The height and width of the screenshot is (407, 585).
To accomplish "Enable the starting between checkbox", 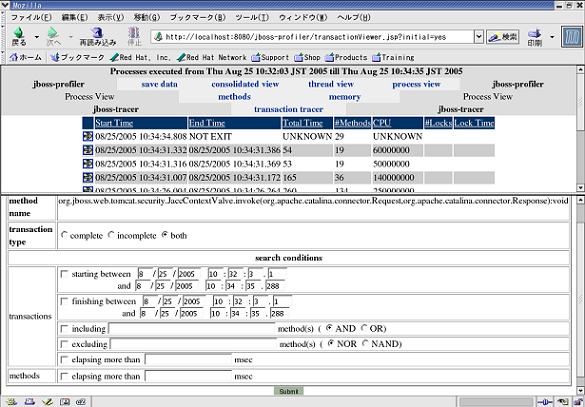I will (65, 274).
